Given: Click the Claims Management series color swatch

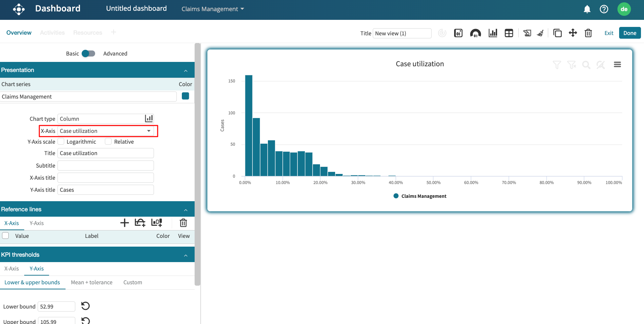Looking at the screenshot, I should [185, 96].
